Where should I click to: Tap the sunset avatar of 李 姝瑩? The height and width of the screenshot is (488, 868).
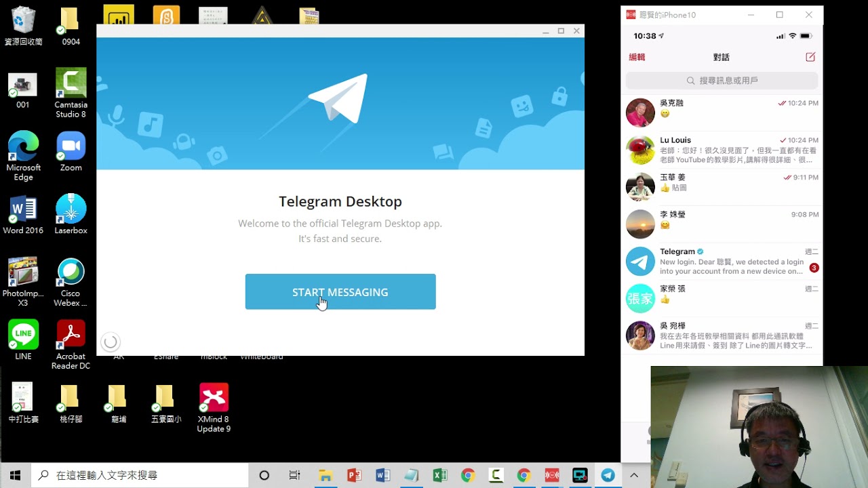coord(640,224)
